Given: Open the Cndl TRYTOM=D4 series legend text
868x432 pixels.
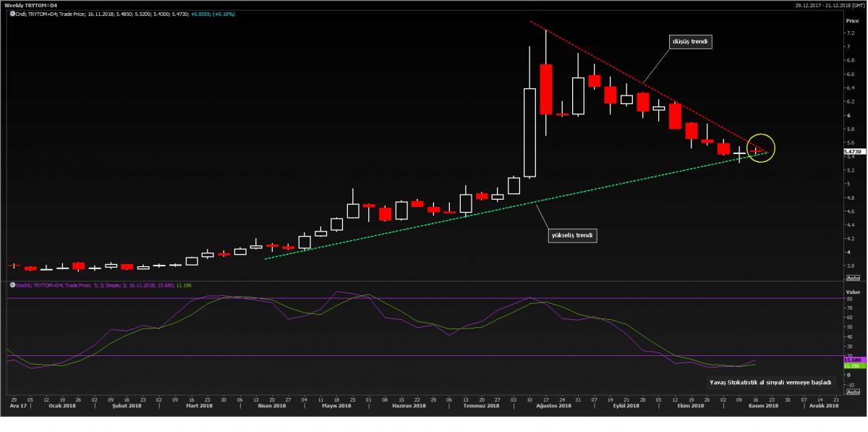Looking at the screenshot, I should (x=109, y=14).
